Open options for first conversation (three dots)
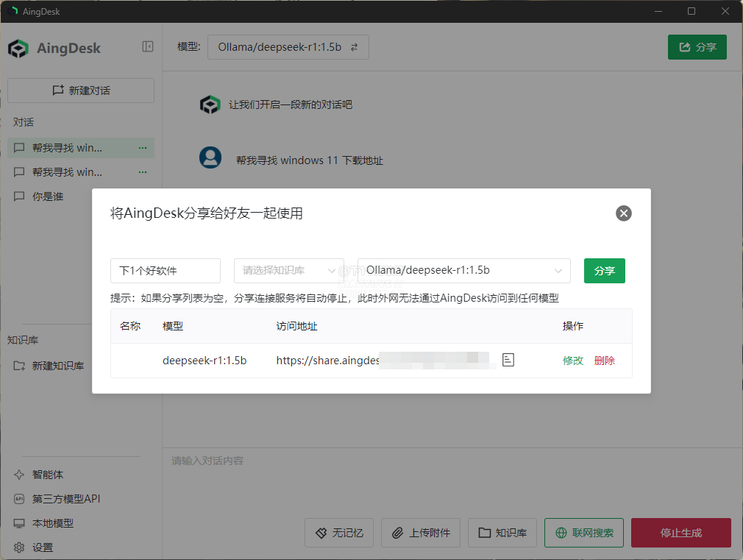 coord(143,148)
